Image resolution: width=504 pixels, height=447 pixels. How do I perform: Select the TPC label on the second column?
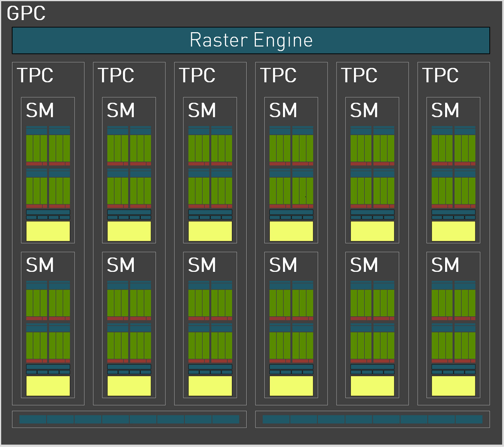116,76
